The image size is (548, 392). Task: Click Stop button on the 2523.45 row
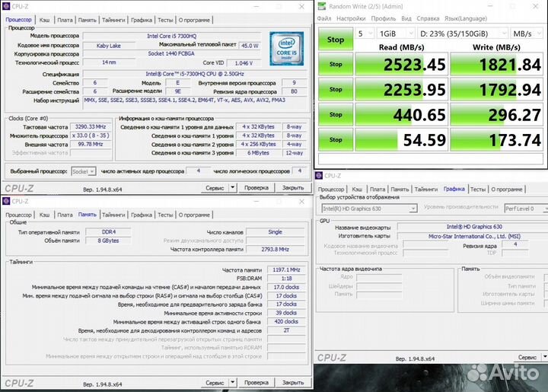pyautogui.click(x=336, y=64)
